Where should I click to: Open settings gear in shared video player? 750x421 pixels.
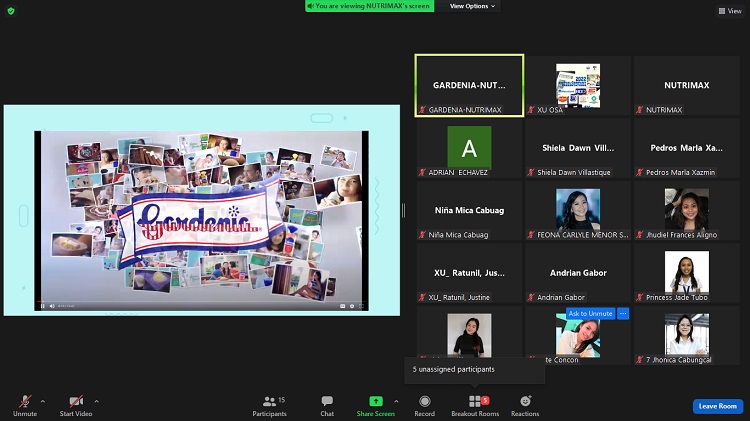(352, 306)
